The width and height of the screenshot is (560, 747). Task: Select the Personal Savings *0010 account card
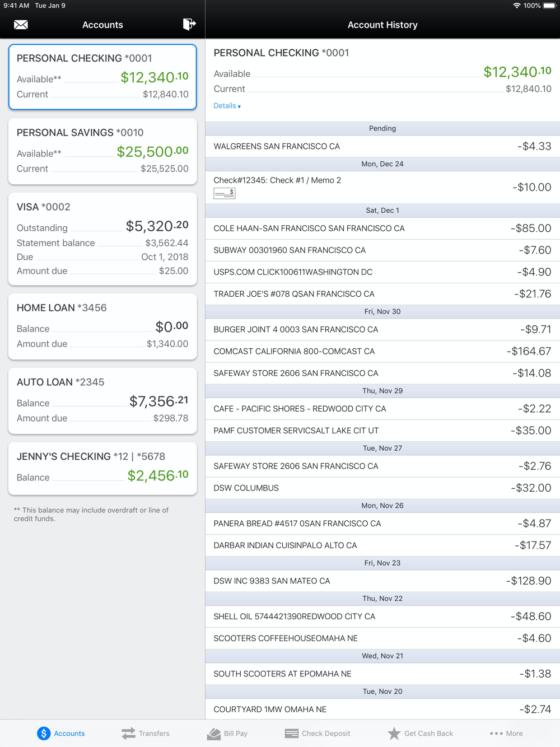click(x=102, y=151)
